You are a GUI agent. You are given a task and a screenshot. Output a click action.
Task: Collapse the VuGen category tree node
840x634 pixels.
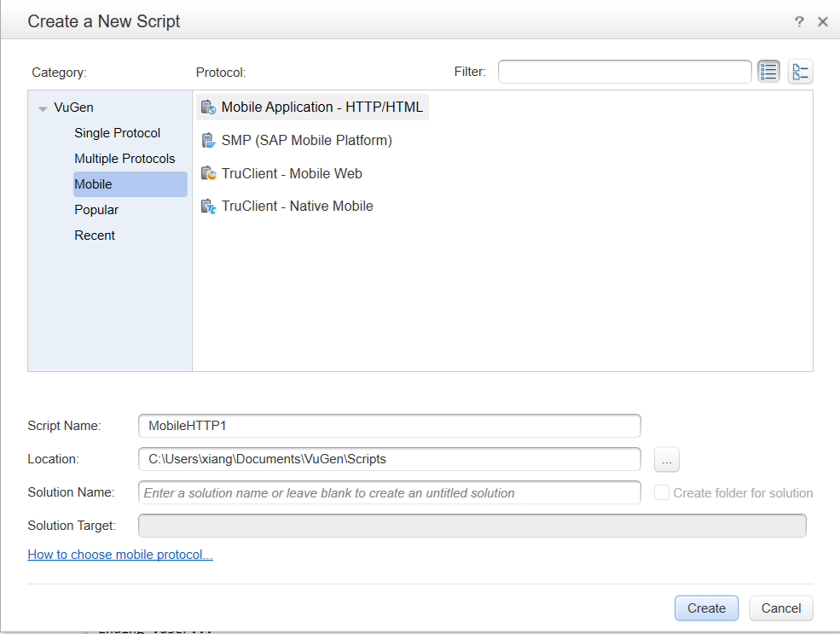[43, 108]
